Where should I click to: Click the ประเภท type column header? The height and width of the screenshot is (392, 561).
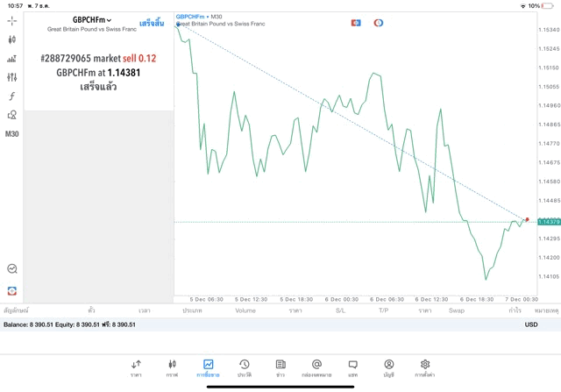[x=192, y=310]
